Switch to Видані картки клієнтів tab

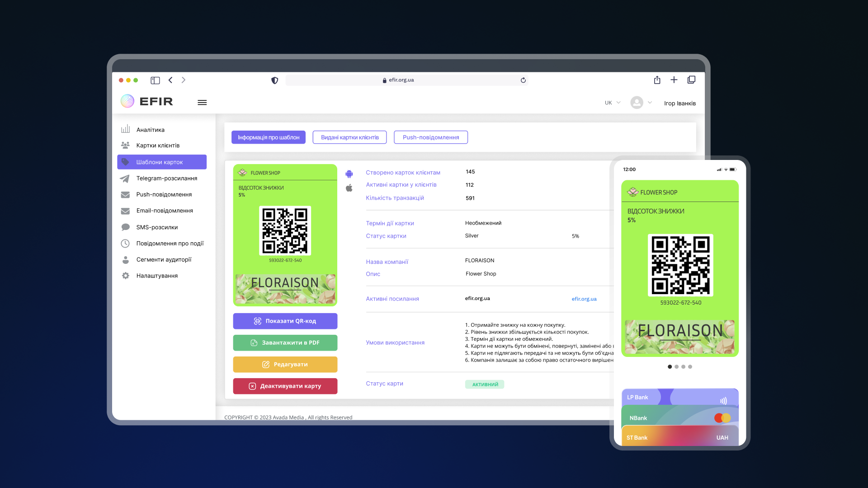349,137
